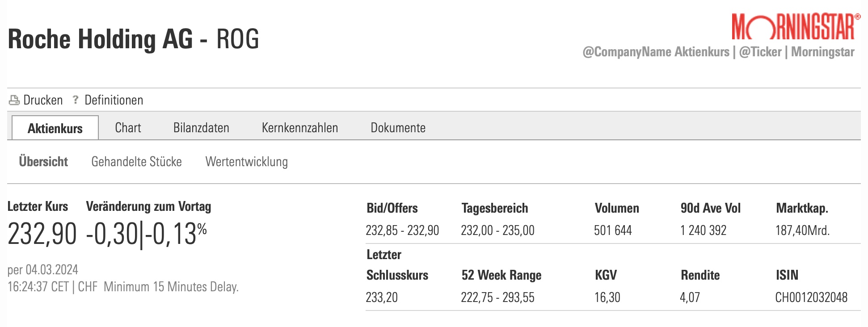Click the printer icon beside Drucken

tap(14, 100)
